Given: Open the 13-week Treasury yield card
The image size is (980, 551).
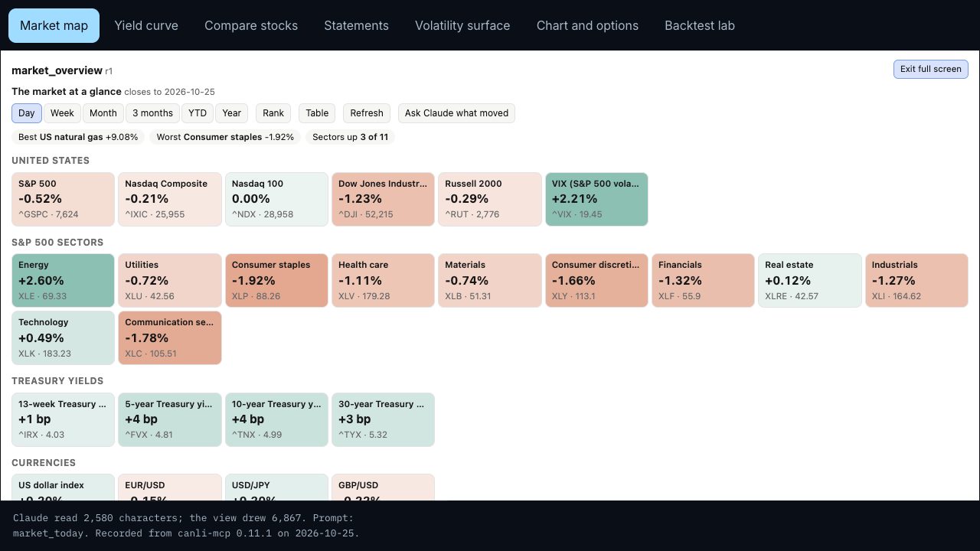Looking at the screenshot, I should point(63,419).
